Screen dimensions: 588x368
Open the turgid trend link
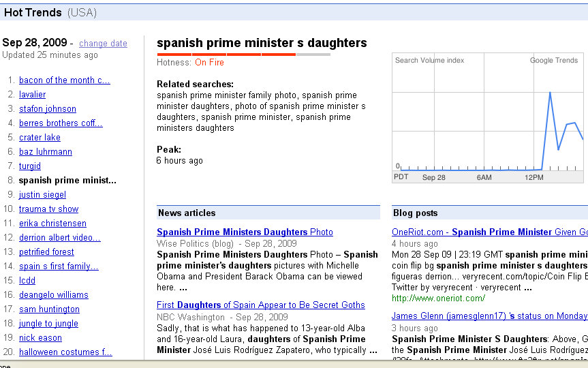click(x=30, y=166)
